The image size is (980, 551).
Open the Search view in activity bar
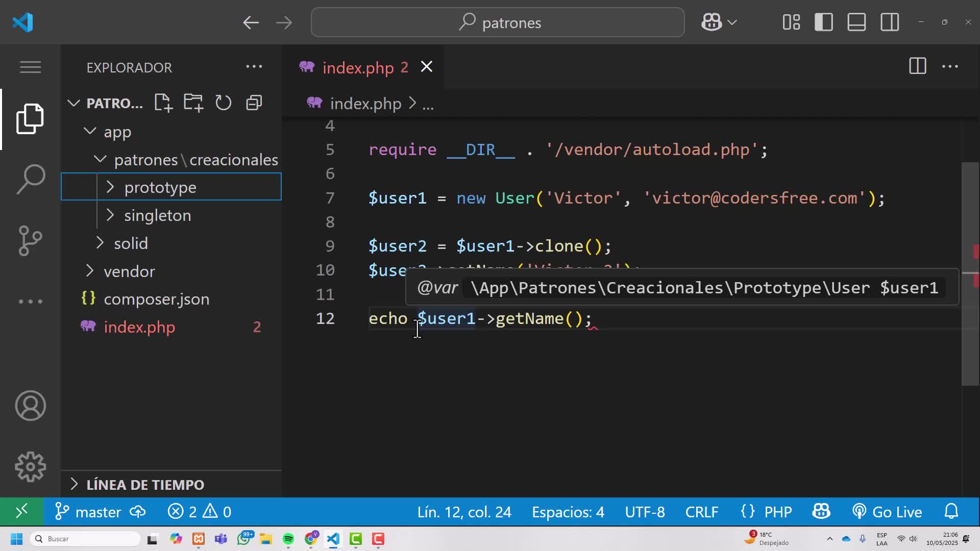coord(31,179)
